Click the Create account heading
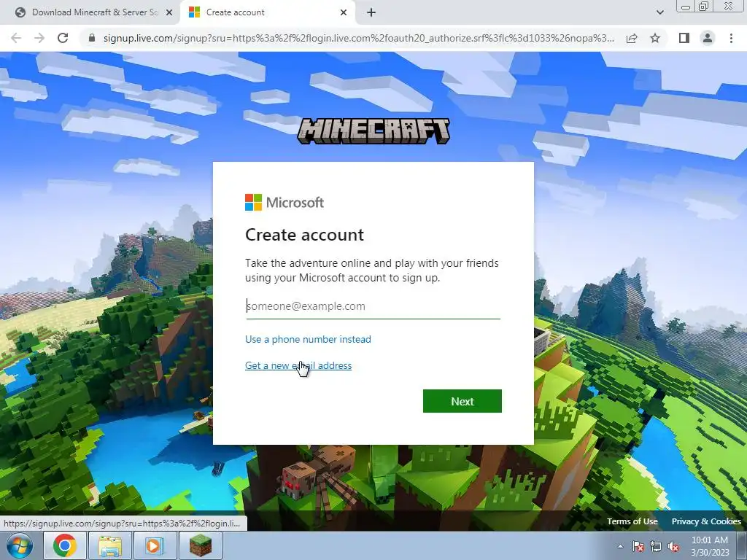This screenshot has height=560, width=747. [304, 235]
